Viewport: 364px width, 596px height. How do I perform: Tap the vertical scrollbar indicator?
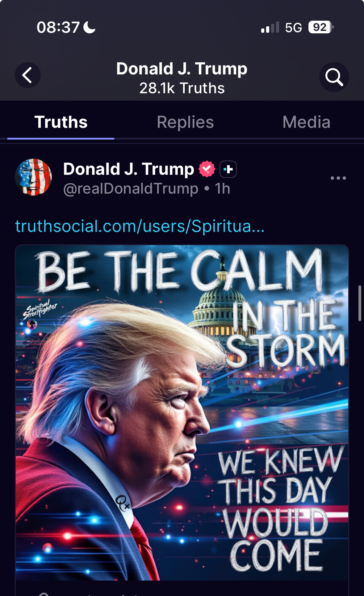[x=360, y=303]
